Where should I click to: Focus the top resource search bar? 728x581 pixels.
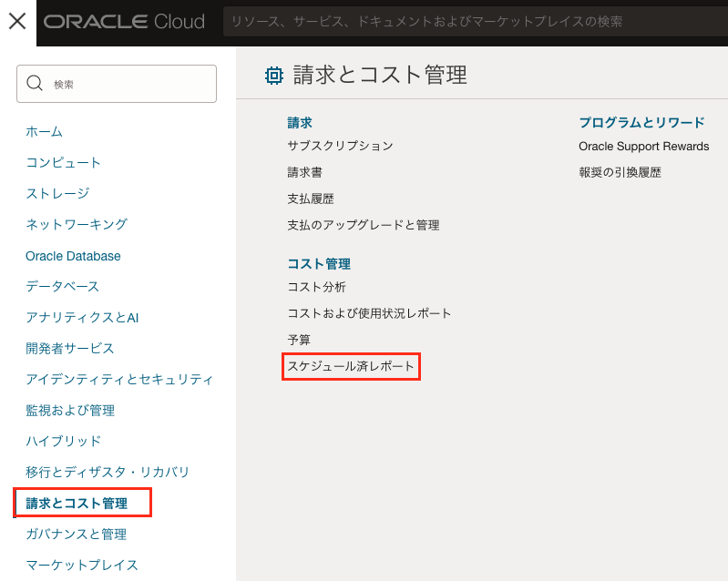point(474,22)
